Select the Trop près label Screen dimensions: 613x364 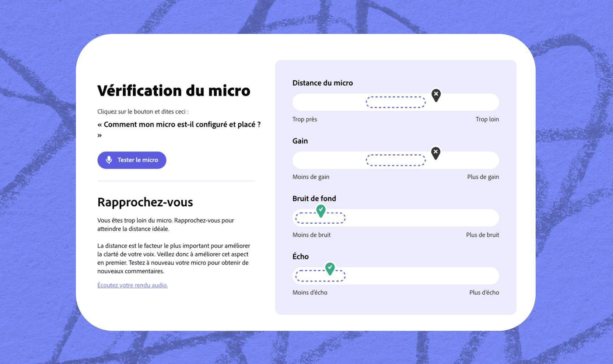pyautogui.click(x=305, y=119)
